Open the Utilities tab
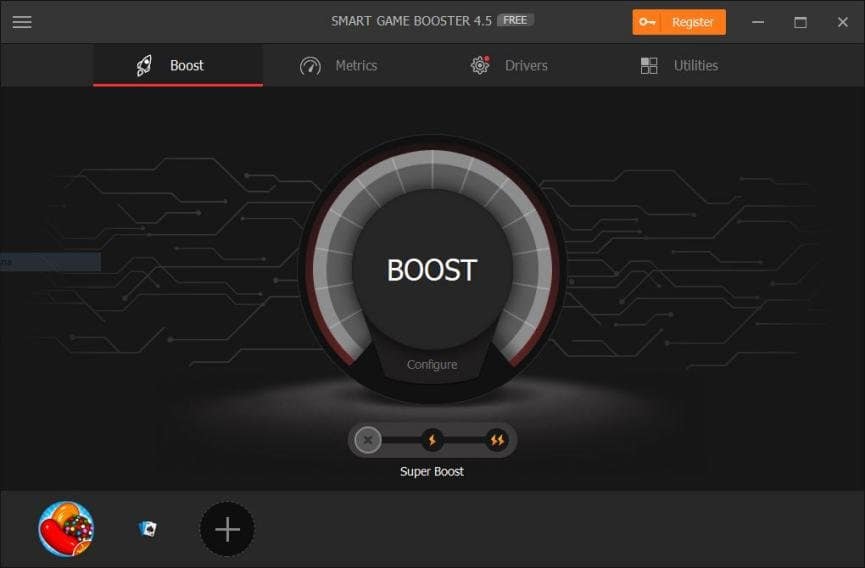The width and height of the screenshot is (865, 568). point(679,66)
